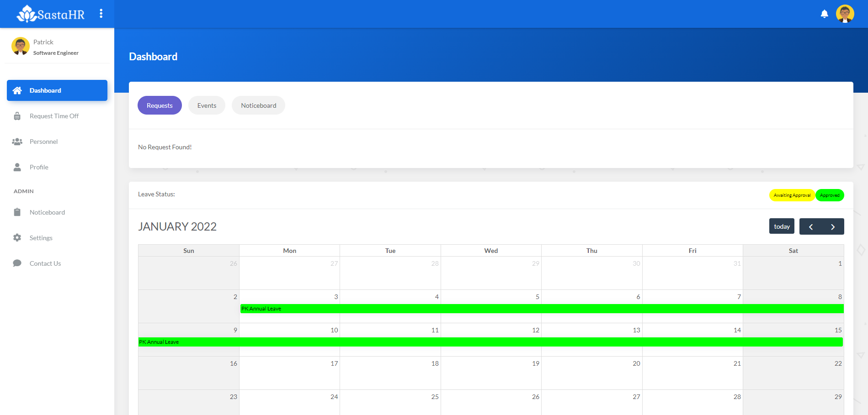The image size is (868, 415).
Task: Click the Settings gear icon
Action: tap(17, 238)
